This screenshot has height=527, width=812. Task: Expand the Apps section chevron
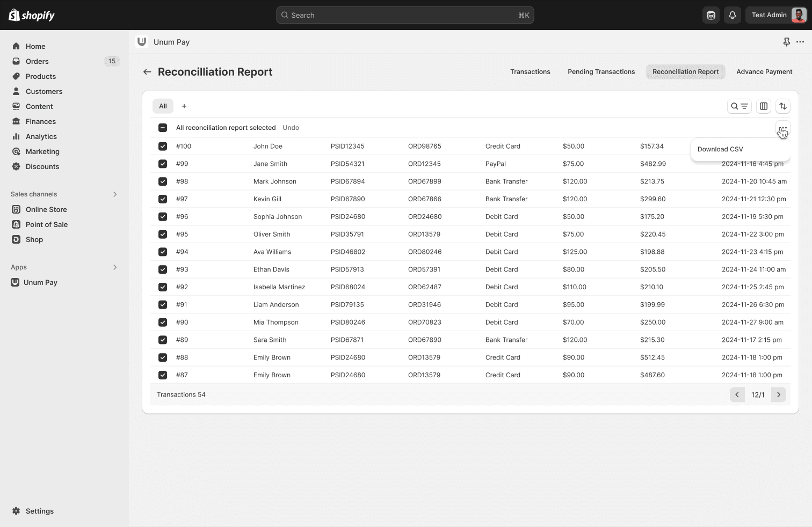coord(114,267)
